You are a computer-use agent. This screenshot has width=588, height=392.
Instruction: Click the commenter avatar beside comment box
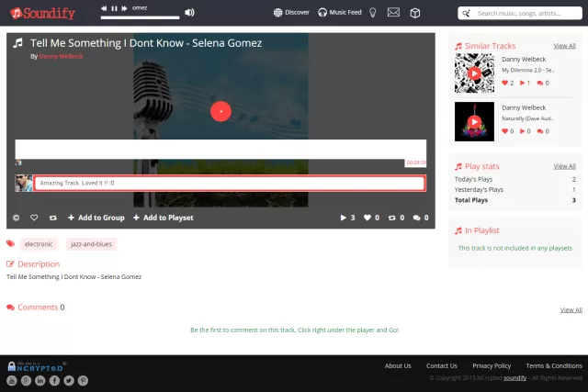(24, 184)
